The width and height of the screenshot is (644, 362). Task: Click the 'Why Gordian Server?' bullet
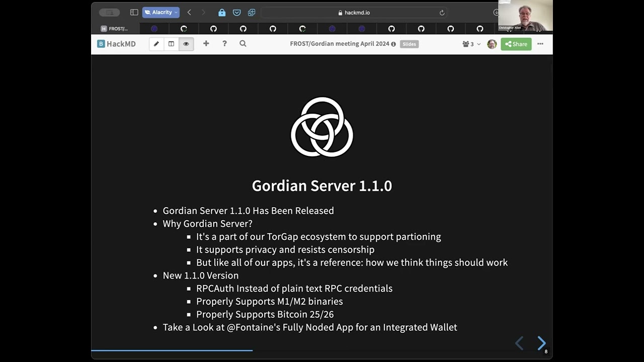[207, 224]
